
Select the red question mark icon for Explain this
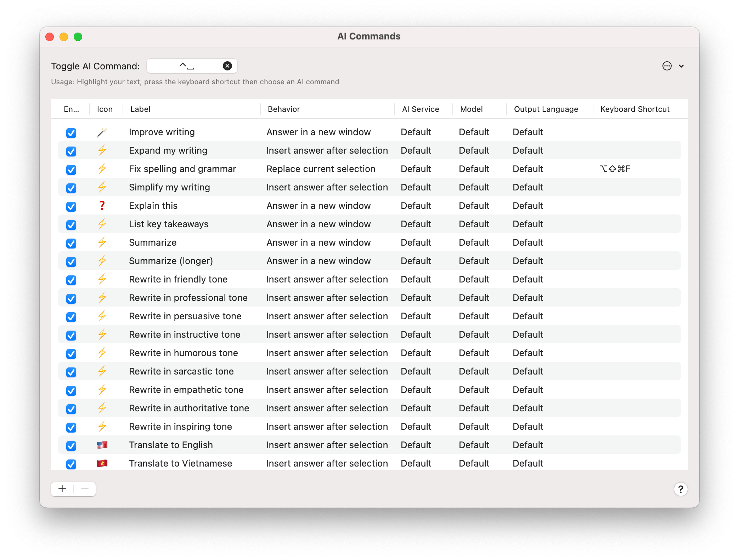point(102,205)
